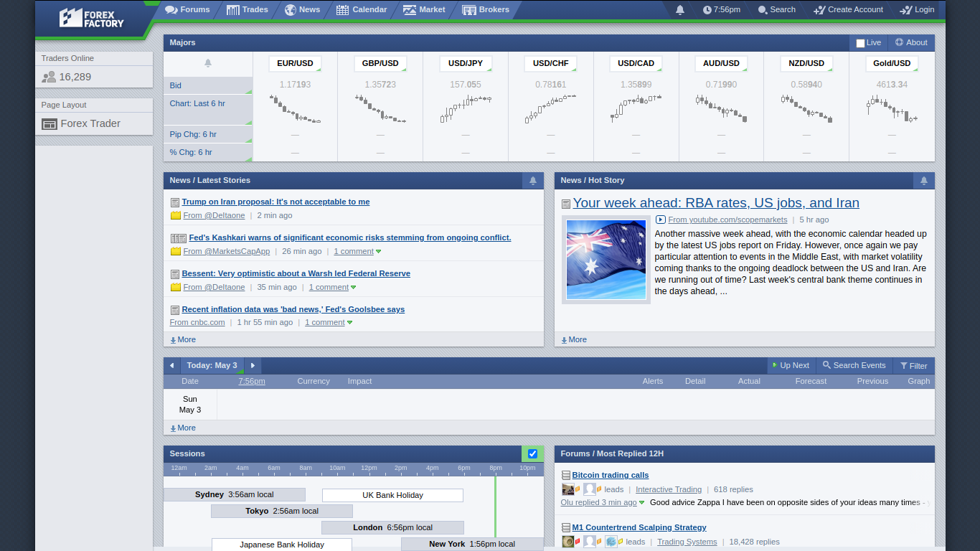The height and width of the screenshot is (551, 980).
Task: Click thread icon beside Bitcoin trading calls
Action: (566, 476)
